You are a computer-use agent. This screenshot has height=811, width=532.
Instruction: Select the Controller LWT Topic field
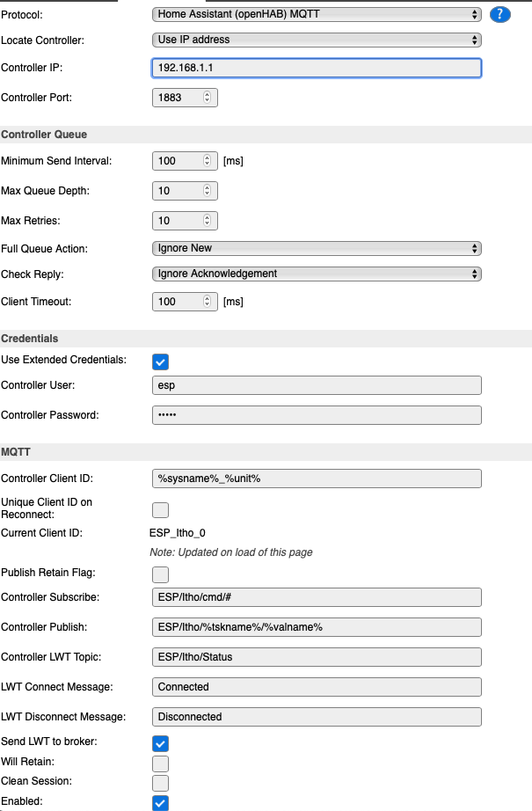point(317,657)
